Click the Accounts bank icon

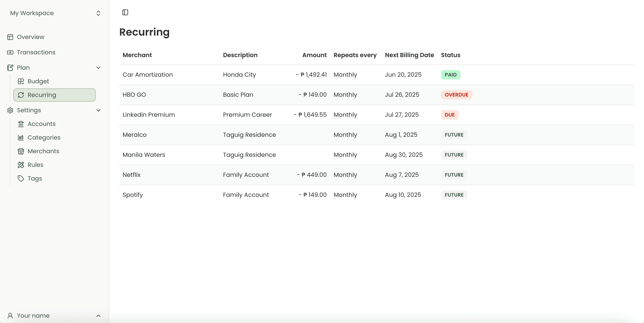21,124
